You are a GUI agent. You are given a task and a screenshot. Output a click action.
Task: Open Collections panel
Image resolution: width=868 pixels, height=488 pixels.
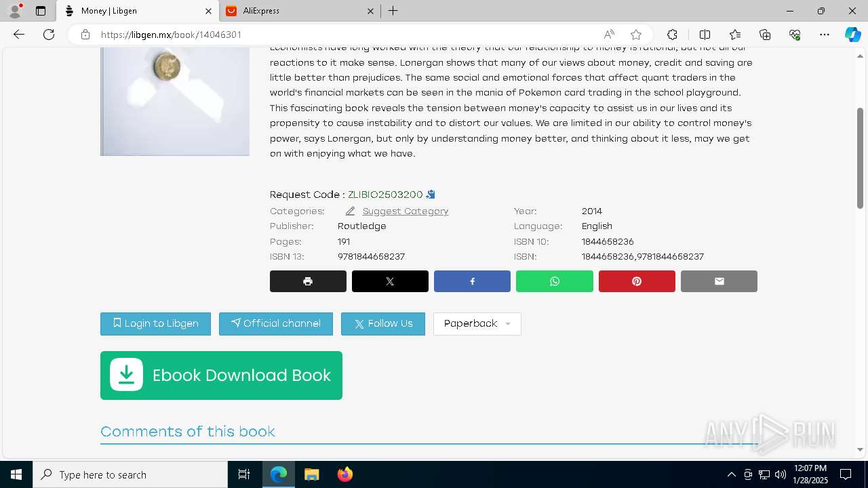[765, 35]
